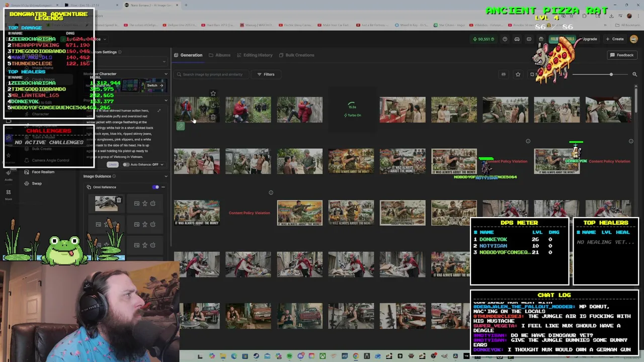
Task: Click the character icon in the second reference slot
Action: pos(145,204)
